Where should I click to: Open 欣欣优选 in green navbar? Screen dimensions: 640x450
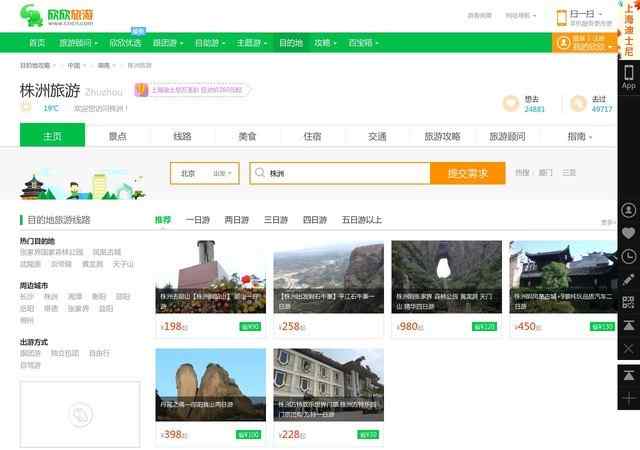tap(125, 43)
